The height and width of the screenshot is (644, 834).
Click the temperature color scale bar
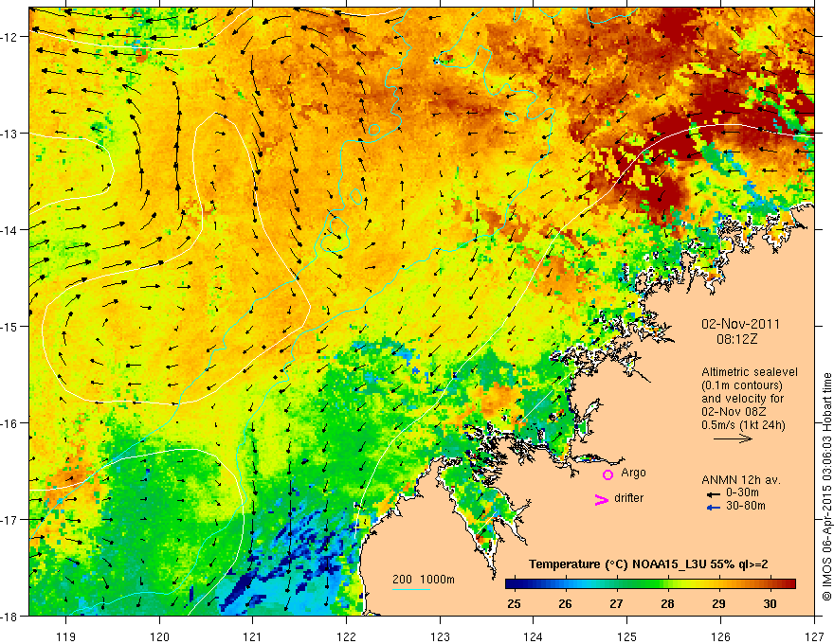(x=650, y=584)
